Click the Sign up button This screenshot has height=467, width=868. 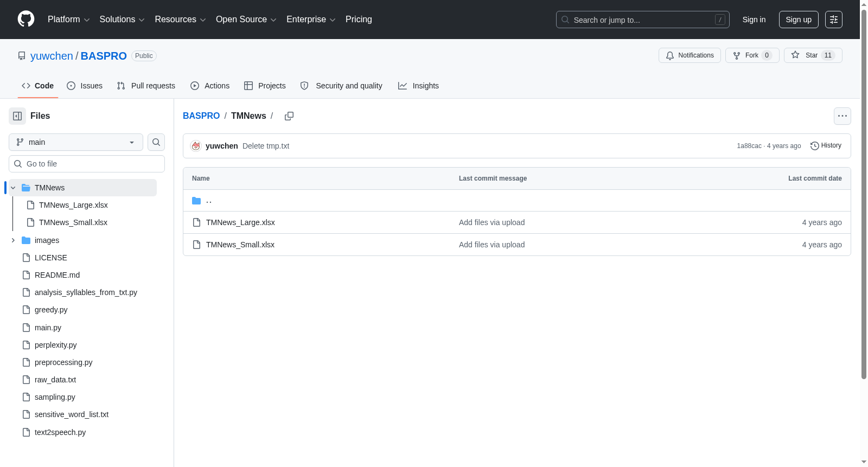[x=799, y=20]
